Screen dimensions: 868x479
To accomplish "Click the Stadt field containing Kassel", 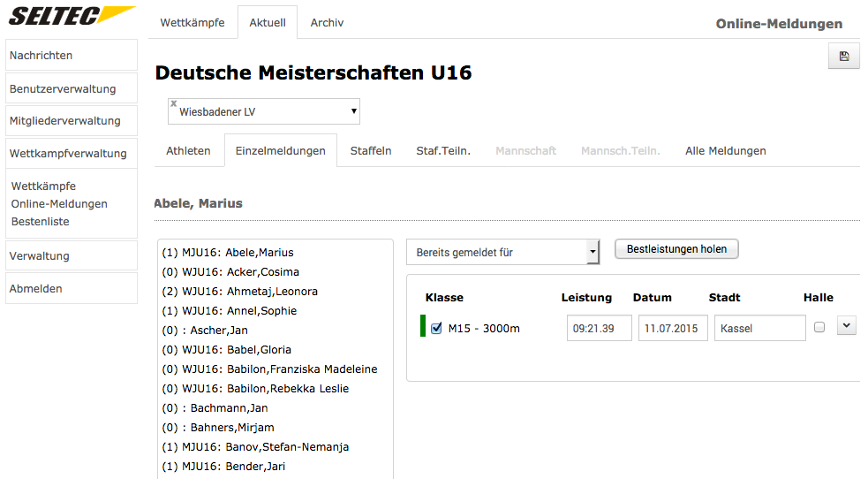I will coord(759,329).
